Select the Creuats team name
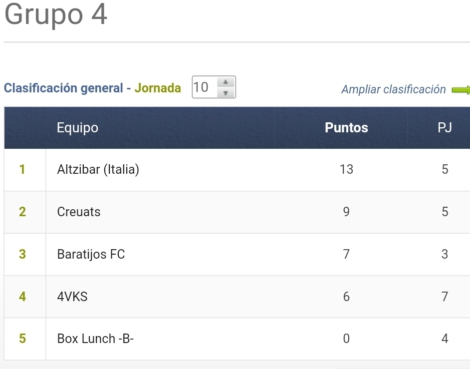Image resolution: width=470 pixels, height=369 pixels. tap(79, 212)
